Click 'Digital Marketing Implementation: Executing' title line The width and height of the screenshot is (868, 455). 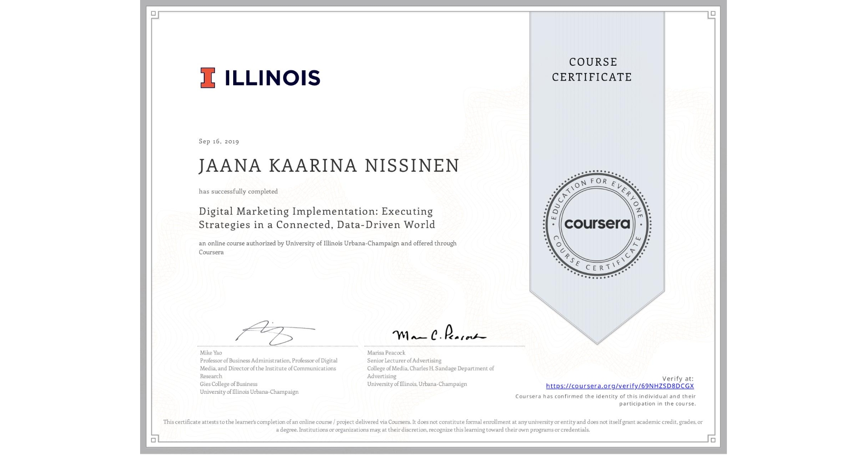316,211
